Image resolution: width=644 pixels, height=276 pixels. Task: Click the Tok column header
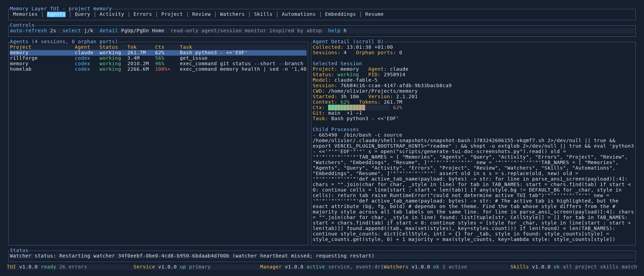coord(132,47)
